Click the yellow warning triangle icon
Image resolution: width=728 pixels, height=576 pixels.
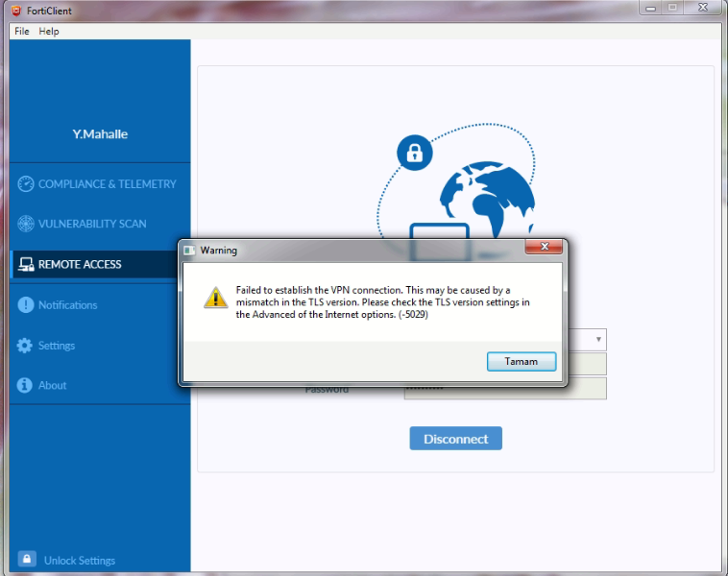click(215, 298)
